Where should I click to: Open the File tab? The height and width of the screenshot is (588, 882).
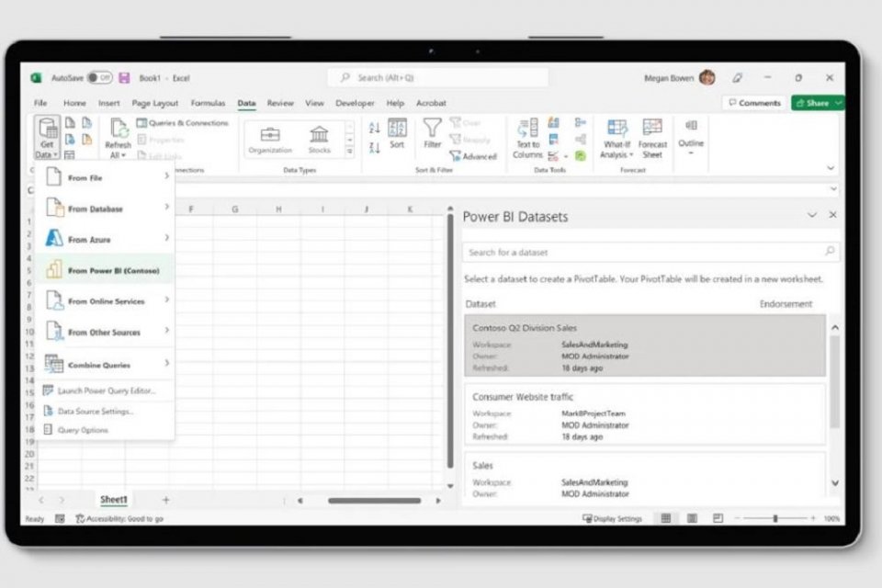[x=40, y=103]
